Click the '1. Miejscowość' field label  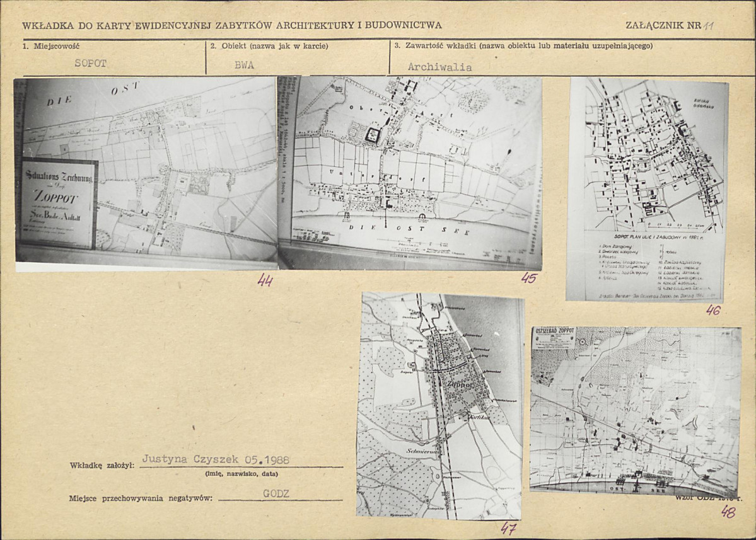coord(51,46)
